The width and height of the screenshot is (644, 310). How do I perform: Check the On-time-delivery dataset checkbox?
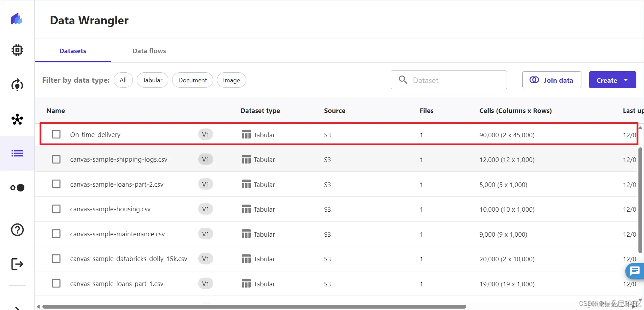pyautogui.click(x=56, y=134)
